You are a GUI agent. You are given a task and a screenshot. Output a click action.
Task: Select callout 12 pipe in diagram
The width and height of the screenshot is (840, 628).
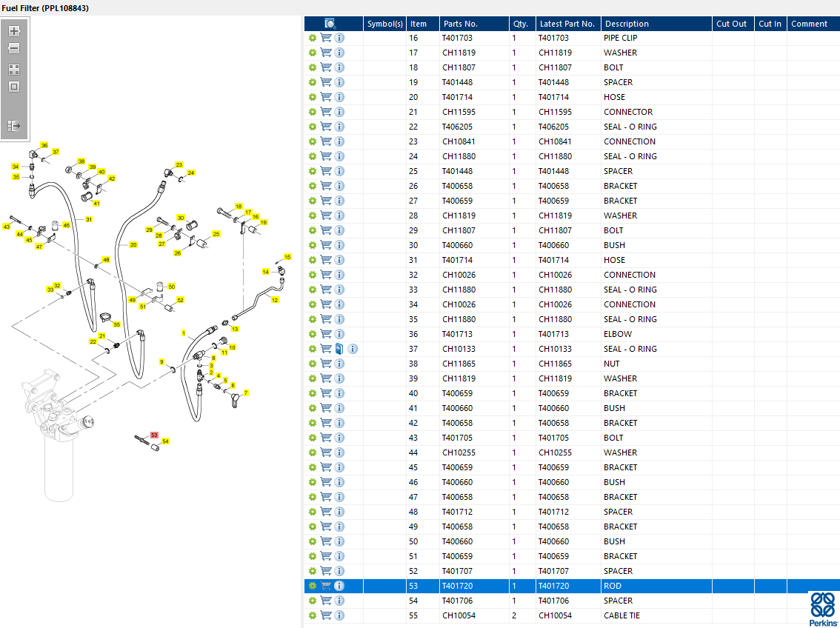tap(275, 300)
